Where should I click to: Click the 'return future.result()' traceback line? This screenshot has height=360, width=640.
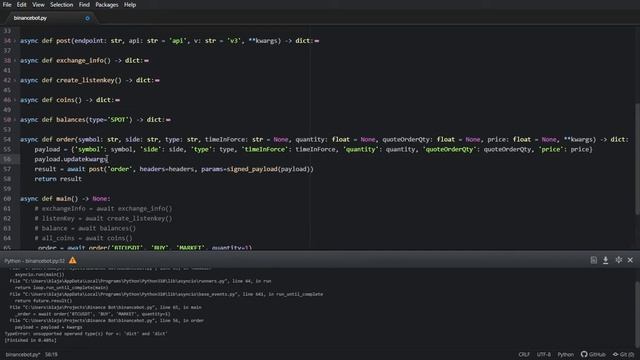(43, 301)
